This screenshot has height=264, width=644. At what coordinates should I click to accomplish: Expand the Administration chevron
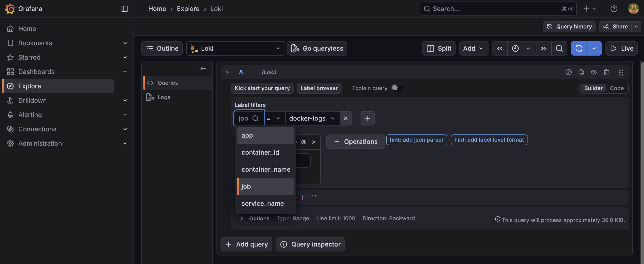point(125,143)
